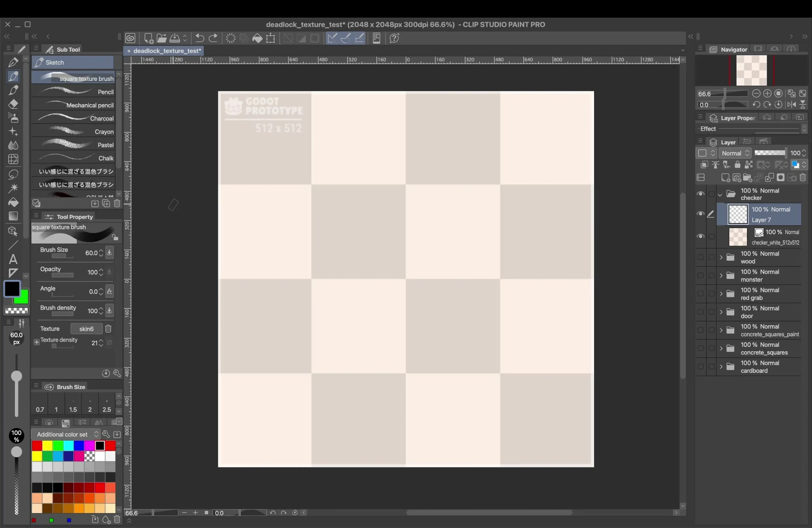Screen dimensions: 812x528
Task: Choose the Charcoal brush
Action: point(73,118)
